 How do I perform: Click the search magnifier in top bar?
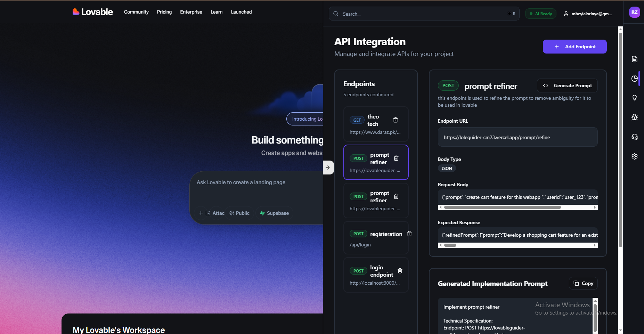pos(336,14)
